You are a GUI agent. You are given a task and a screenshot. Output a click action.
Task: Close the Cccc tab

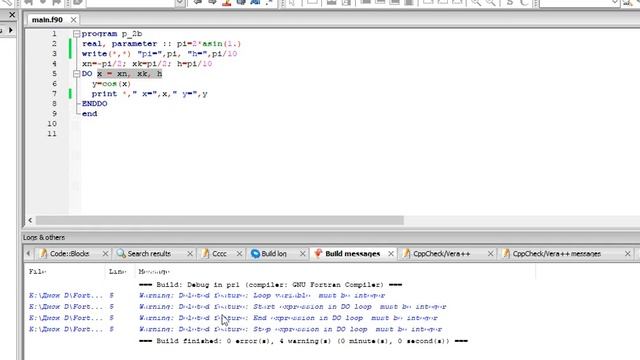pyautogui.click(x=239, y=253)
